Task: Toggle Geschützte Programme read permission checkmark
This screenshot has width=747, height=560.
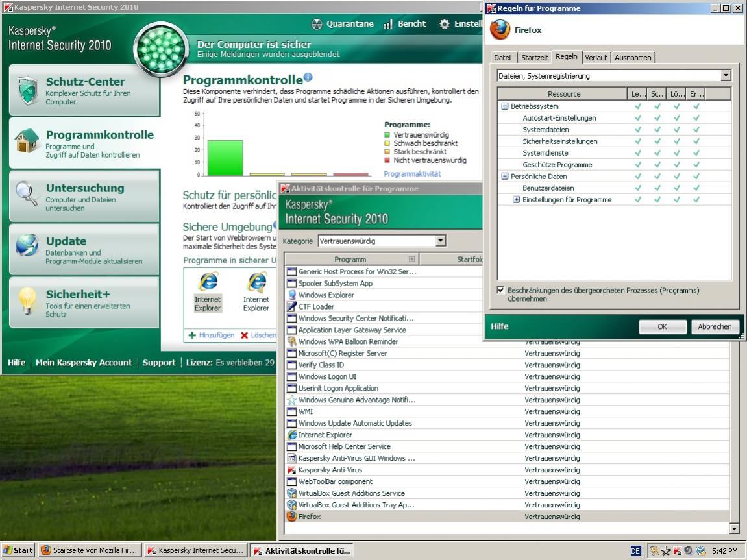Action: [638, 165]
